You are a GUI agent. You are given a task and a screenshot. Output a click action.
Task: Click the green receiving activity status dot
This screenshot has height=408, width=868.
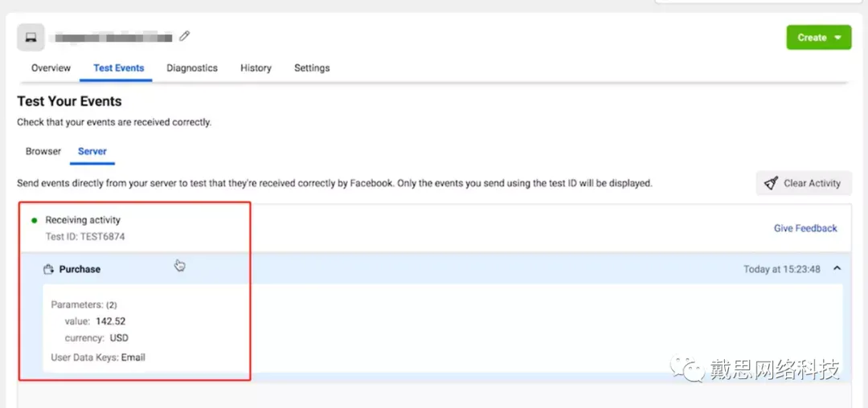pyautogui.click(x=35, y=220)
